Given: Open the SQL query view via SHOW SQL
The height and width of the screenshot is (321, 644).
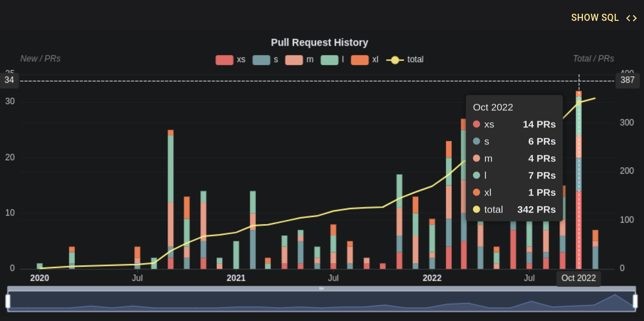Looking at the screenshot, I should tap(595, 18).
